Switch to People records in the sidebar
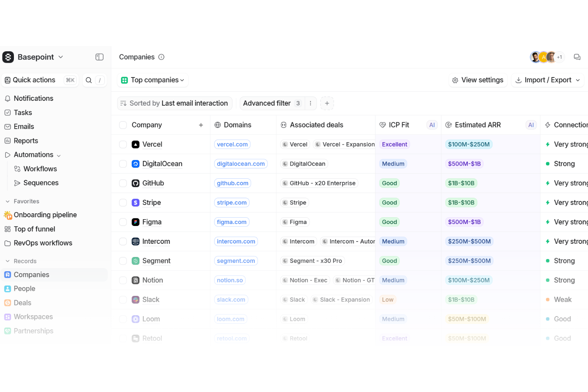 tap(24, 288)
